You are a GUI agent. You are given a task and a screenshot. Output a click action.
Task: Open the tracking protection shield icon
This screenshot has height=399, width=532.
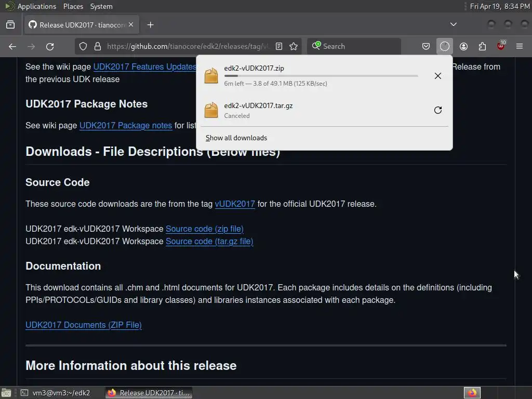point(83,46)
